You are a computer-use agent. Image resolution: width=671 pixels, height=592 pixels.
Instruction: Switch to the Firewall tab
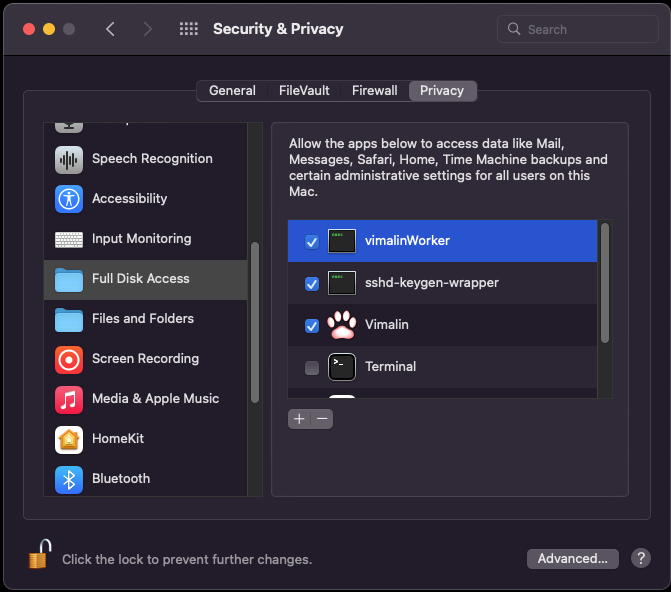tap(375, 91)
